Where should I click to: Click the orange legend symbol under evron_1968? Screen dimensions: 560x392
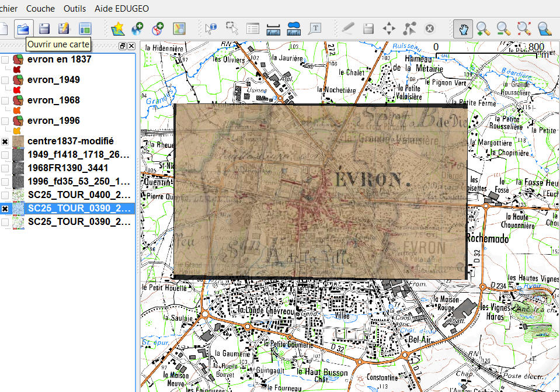point(17,110)
